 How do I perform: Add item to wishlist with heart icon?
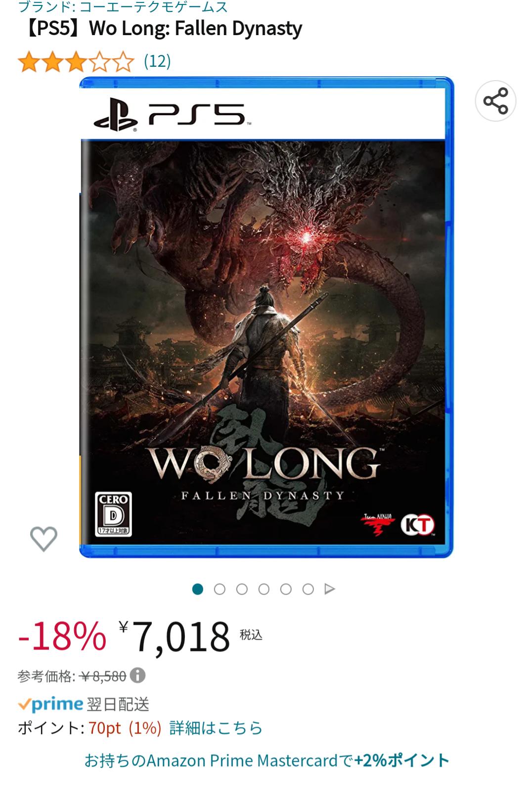tap(44, 539)
